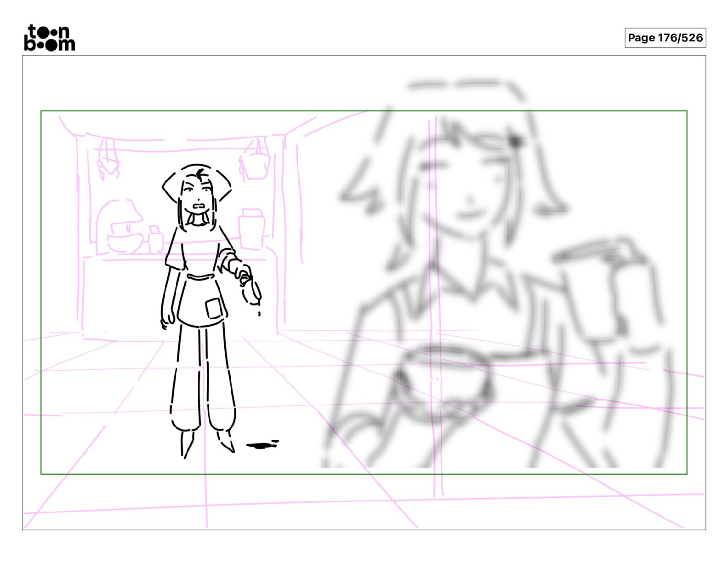Click the green camera frame top edge
This screenshot has width=728, height=563.
click(x=364, y=111)
